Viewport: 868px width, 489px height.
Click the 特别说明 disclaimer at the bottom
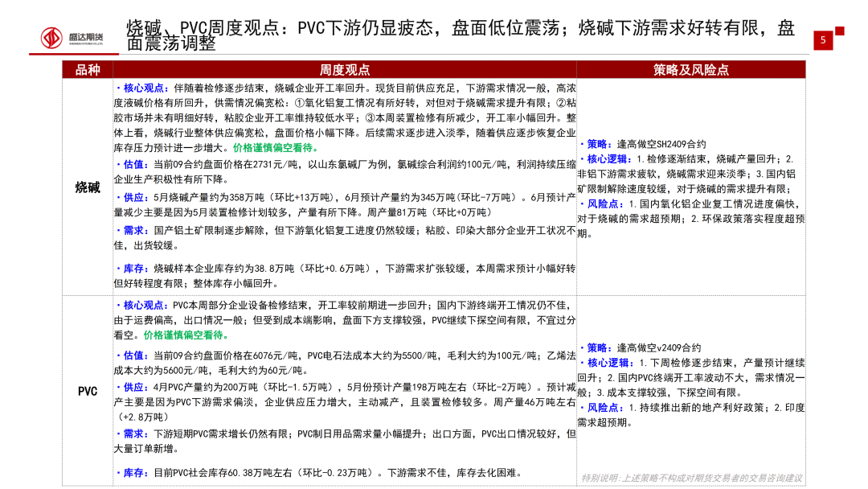pyautogui.click(x=691, y=478)
